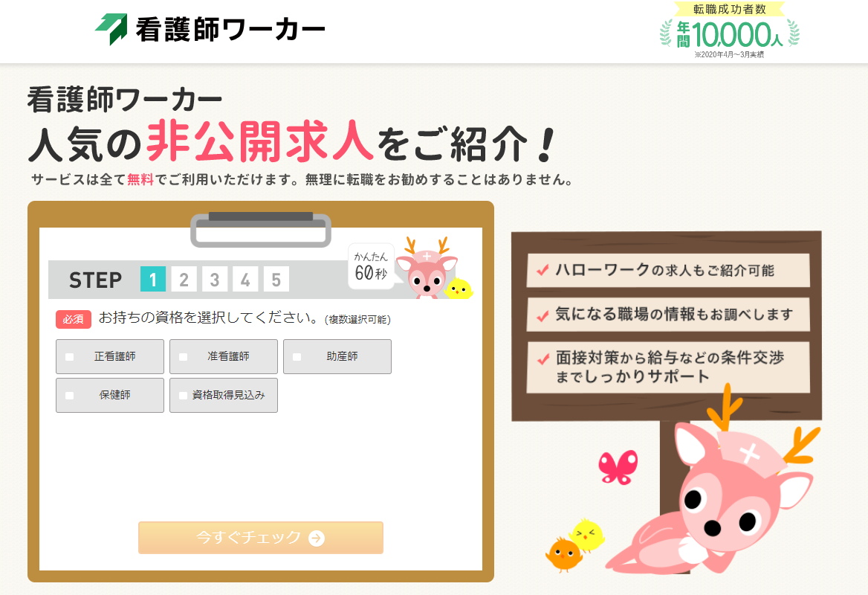Select the 助産師 checkbox

click(x=297, y=357)
